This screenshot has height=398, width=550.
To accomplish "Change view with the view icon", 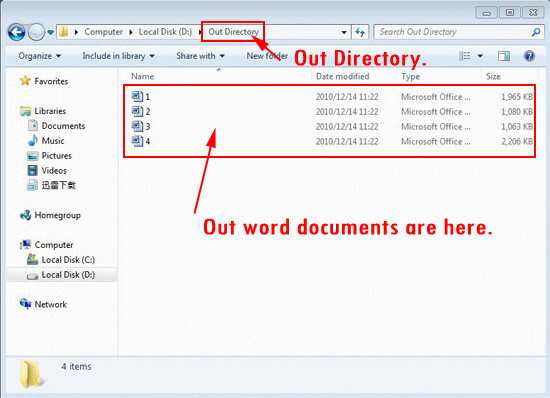I will [x=465, y=56].
